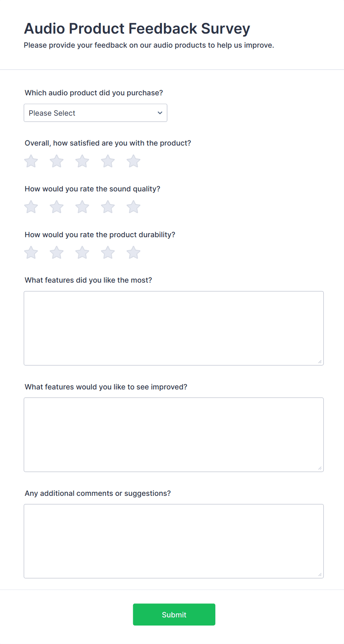Give three stars for overall satisfaction
This screenshot has width=344, height=644.
tap(82, 161)
